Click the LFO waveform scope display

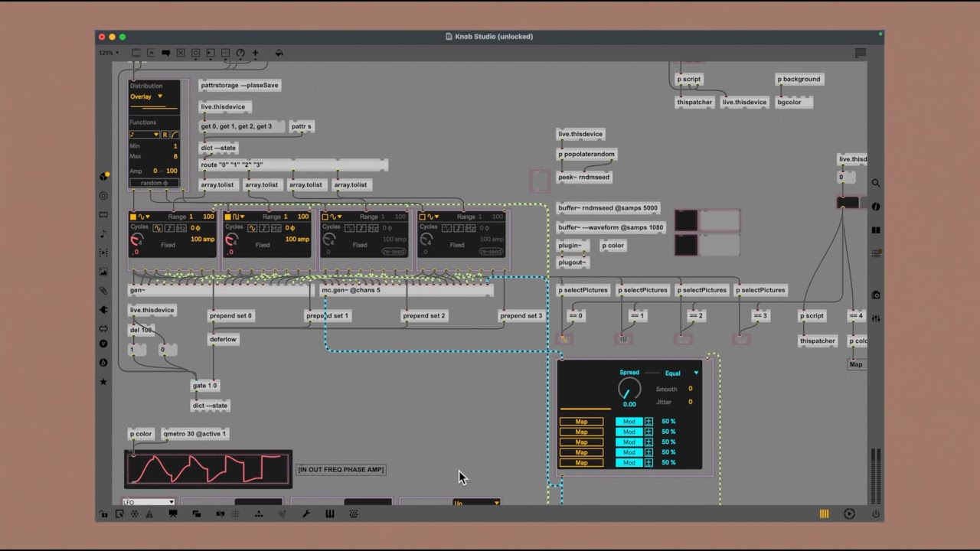[208, 469]
